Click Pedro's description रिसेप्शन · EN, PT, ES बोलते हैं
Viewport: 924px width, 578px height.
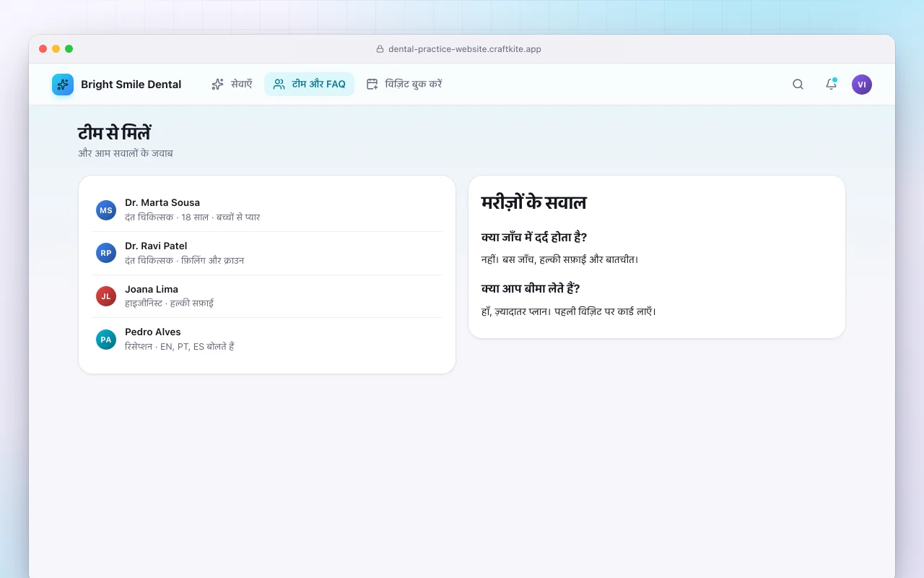click(x=180, y=346)
